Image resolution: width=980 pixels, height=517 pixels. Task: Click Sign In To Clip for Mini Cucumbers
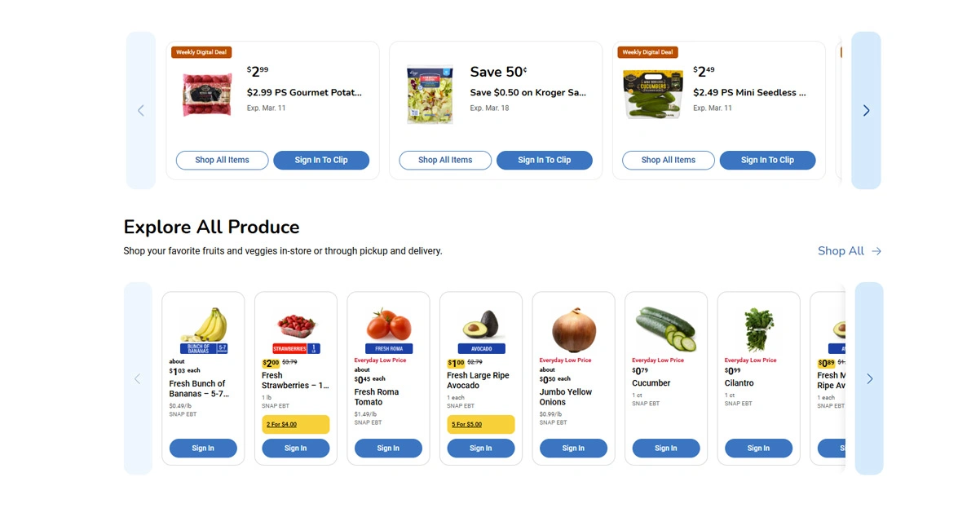point(767,160)
